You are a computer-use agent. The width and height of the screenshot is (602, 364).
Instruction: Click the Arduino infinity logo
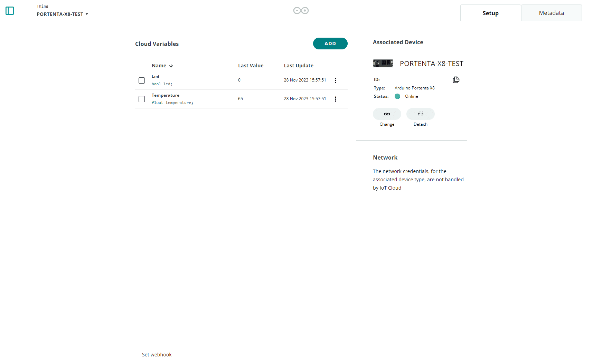(x=301, y=11)
